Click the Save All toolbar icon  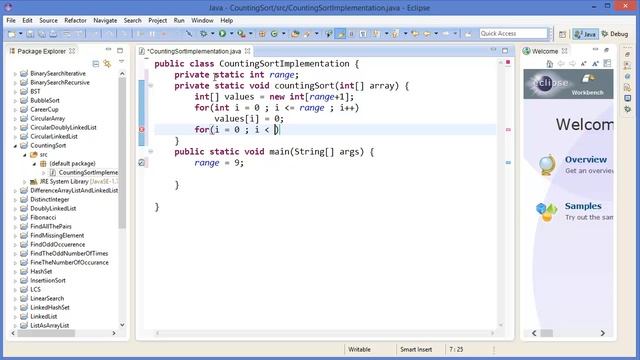(x=42, y=34)
